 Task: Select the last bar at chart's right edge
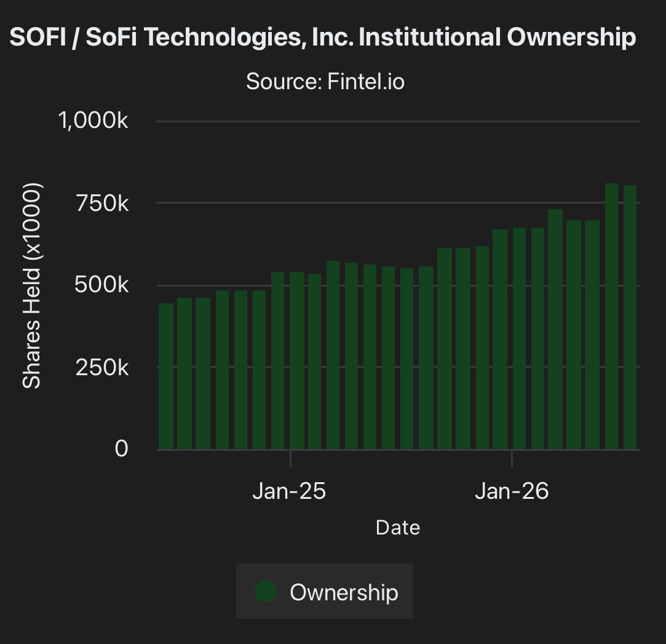coord(630,317)
